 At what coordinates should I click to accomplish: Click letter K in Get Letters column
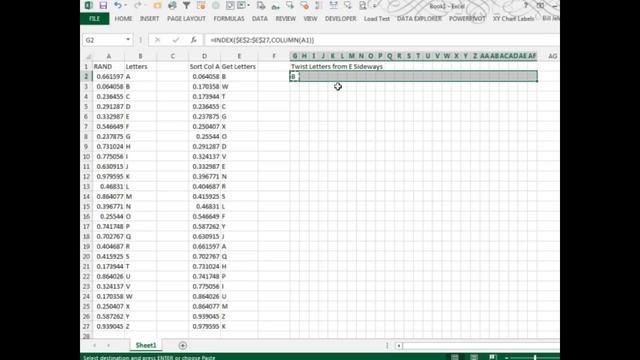click(239, 326)
